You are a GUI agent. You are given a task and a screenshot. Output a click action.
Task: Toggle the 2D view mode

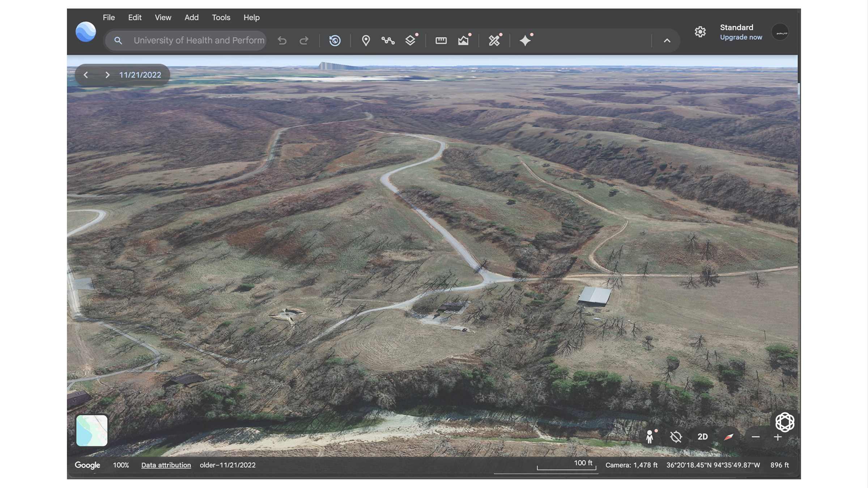[x=702, y=437]
